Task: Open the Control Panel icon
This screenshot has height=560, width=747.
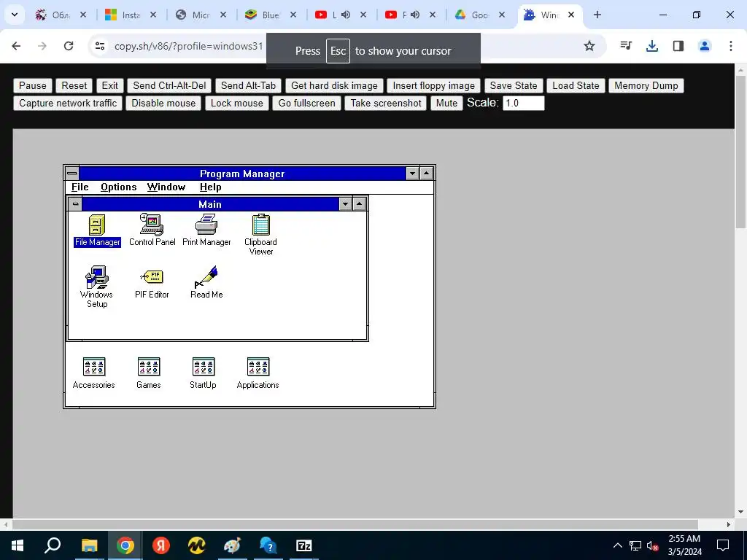Action: [152, 230]
